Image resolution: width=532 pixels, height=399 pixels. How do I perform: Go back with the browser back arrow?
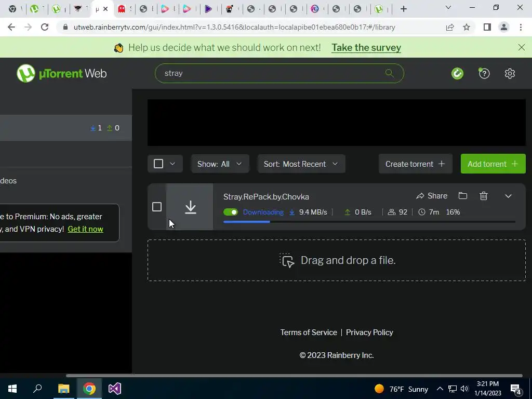coord(11,27)
